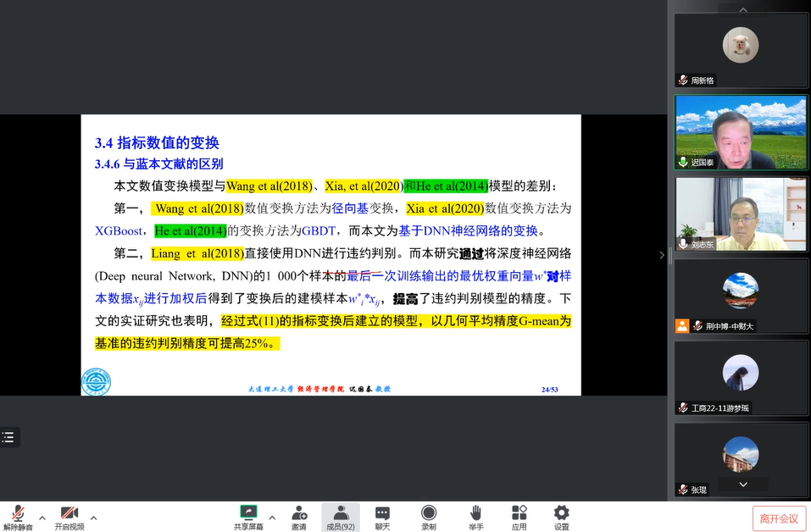Expand share screen options arrow
The height and width of the screenshot is (532, 811).
[x=272, y=518]
